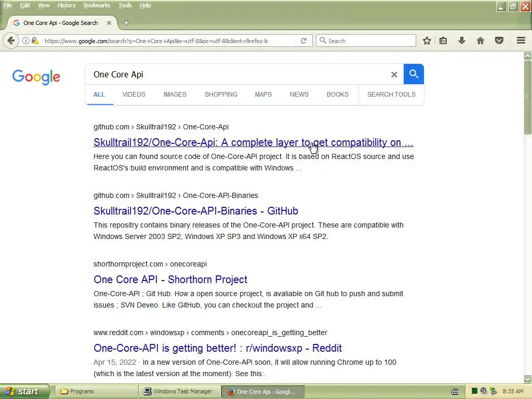Go back with the Firefox back arrow
The height and width of the screenshot is (399, 532).
pyautogui.click(x=11, y=41)
